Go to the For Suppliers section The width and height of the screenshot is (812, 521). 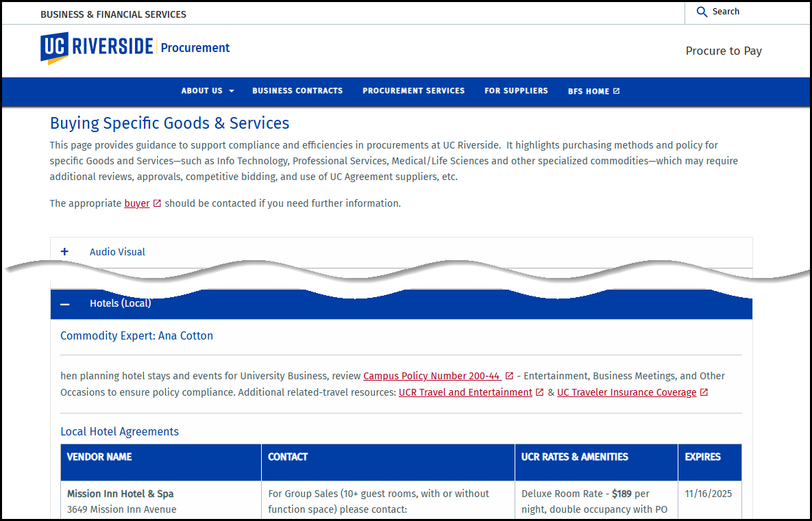(x=516, y=90)
